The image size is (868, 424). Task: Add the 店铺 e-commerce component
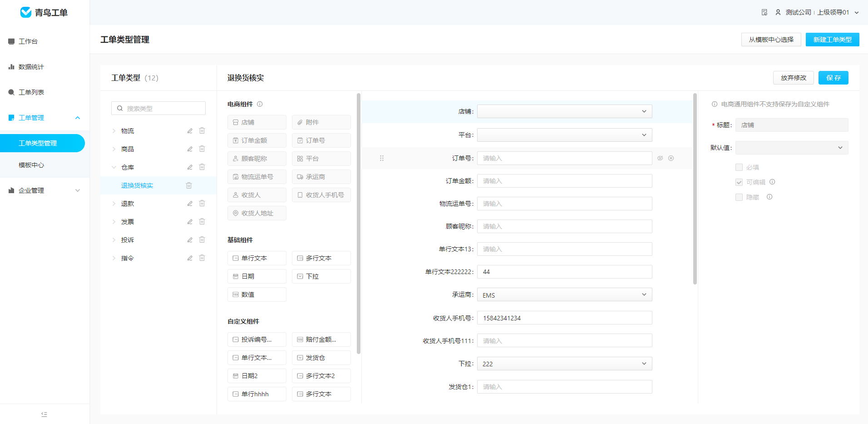point(257,122)
